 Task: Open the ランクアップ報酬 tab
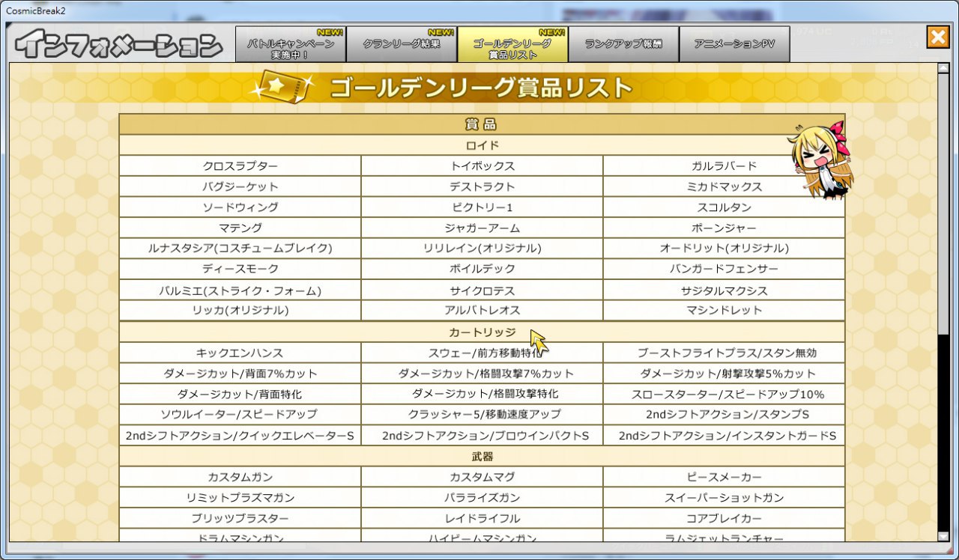(623, 45)
